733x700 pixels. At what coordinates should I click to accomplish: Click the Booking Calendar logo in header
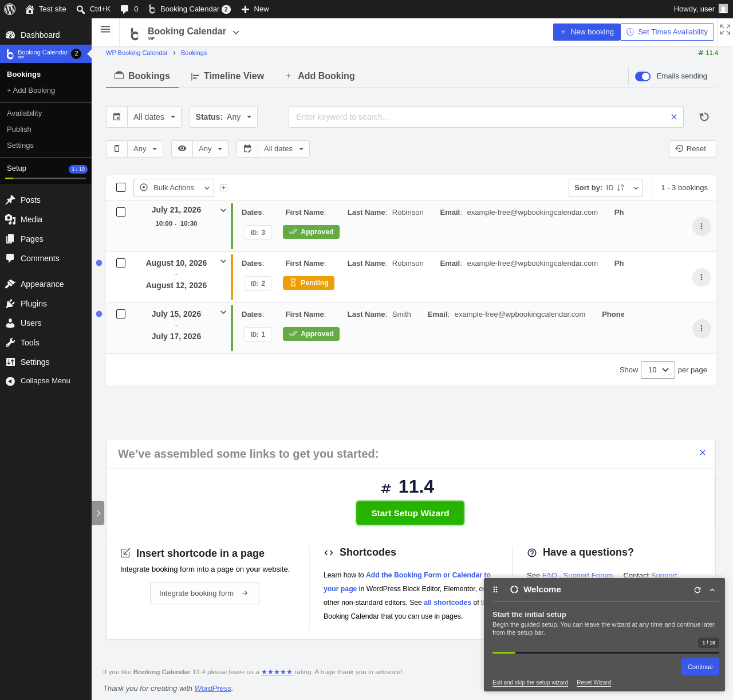point(135,34)
